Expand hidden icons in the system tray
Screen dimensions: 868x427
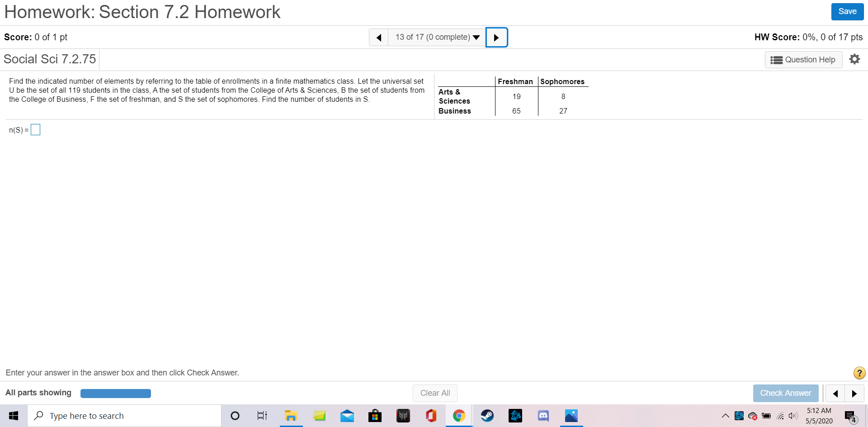tap(725, 416)
